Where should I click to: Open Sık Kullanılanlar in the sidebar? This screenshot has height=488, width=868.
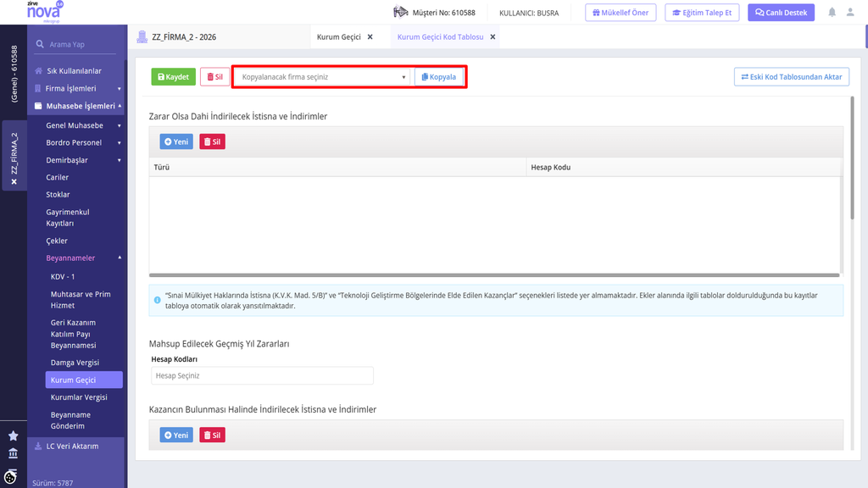75,71
